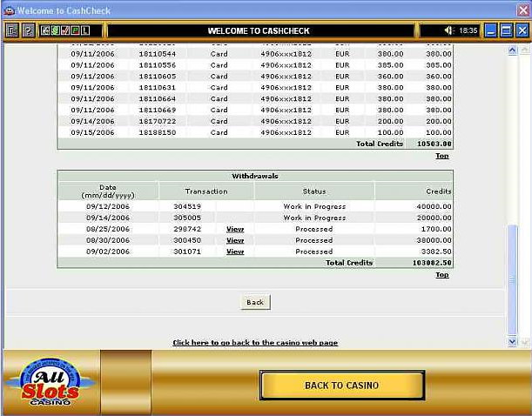Select deposit transaction 18110544
The width and height of the screenshot is (532, 416).
click(158, 54)
